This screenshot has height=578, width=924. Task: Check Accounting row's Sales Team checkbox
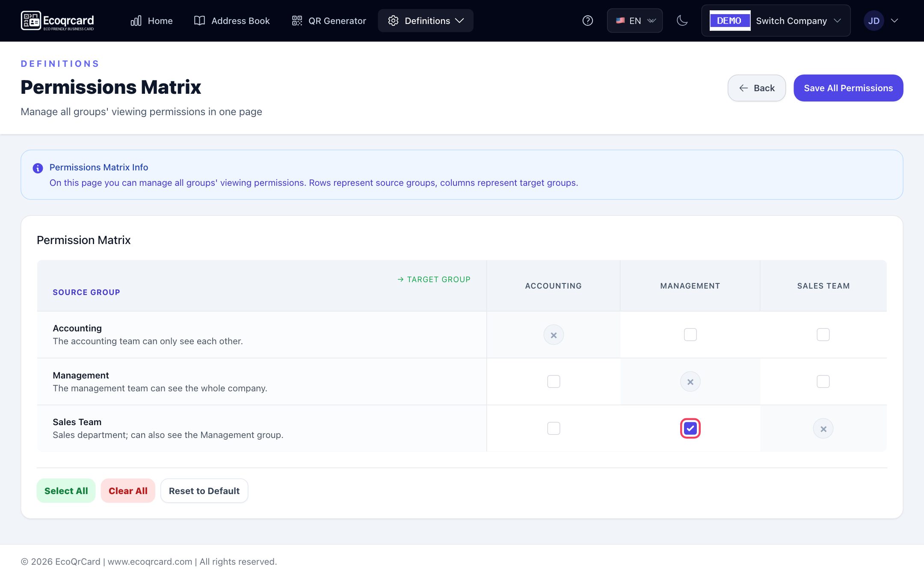[x=823, y=334]
